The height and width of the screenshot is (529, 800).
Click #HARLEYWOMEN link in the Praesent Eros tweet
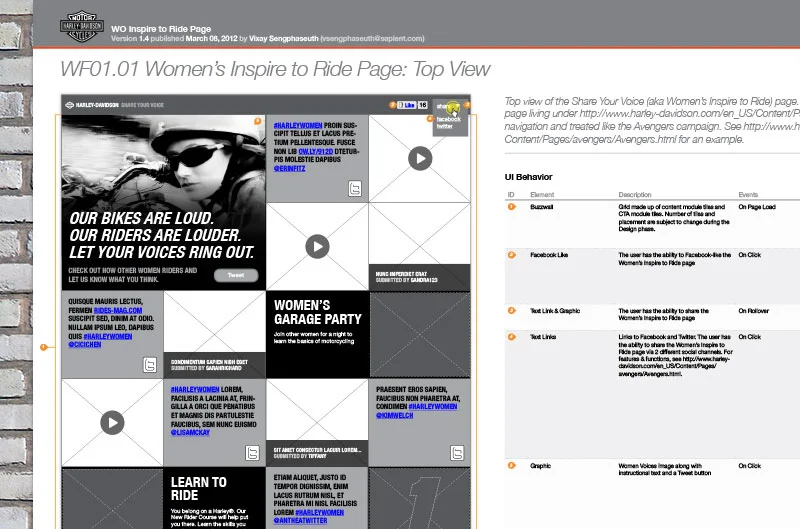(x=433, y=407)
